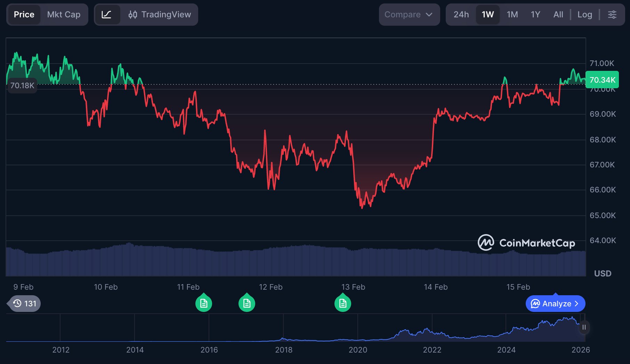Click the history icon showing 131
This screenshot has width=630, height=364.
point(25,304)
